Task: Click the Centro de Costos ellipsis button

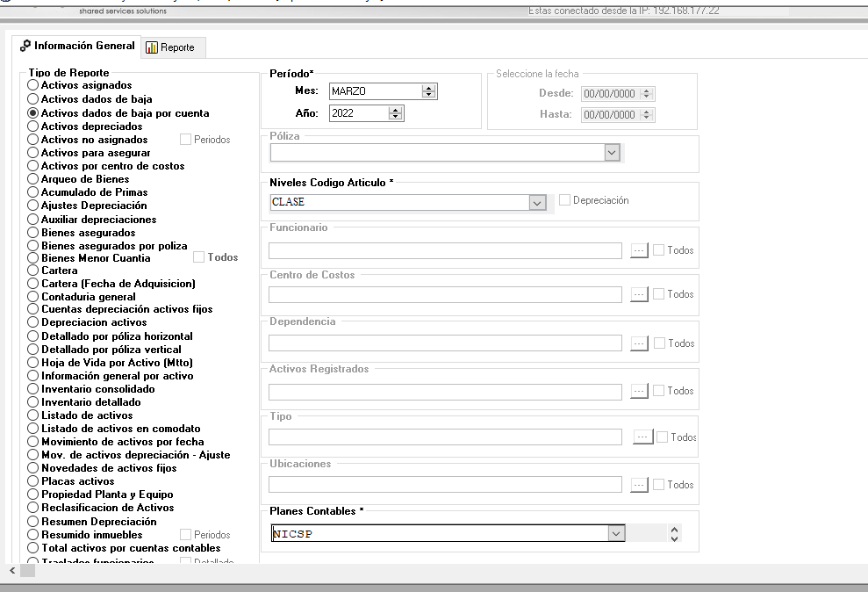Action: [639, 294]
